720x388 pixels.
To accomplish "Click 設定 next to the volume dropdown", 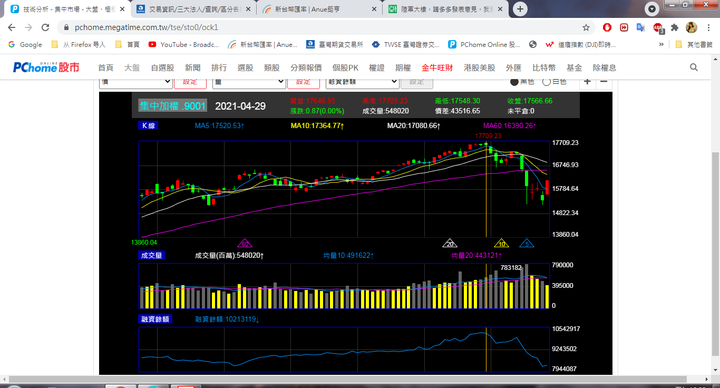I will coord(303,82).
